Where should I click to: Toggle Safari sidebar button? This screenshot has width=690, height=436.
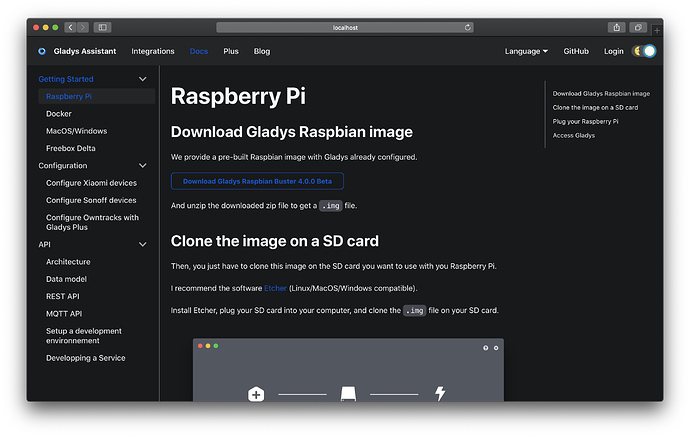tap(103, 27)
